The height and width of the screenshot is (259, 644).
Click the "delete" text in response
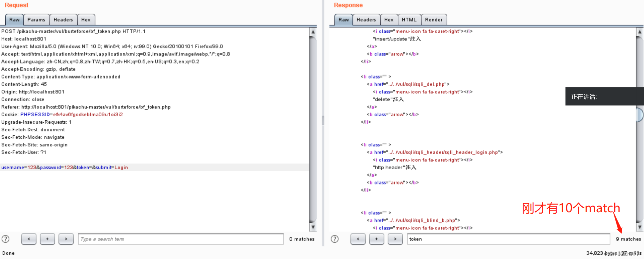(x=388, y=99)
